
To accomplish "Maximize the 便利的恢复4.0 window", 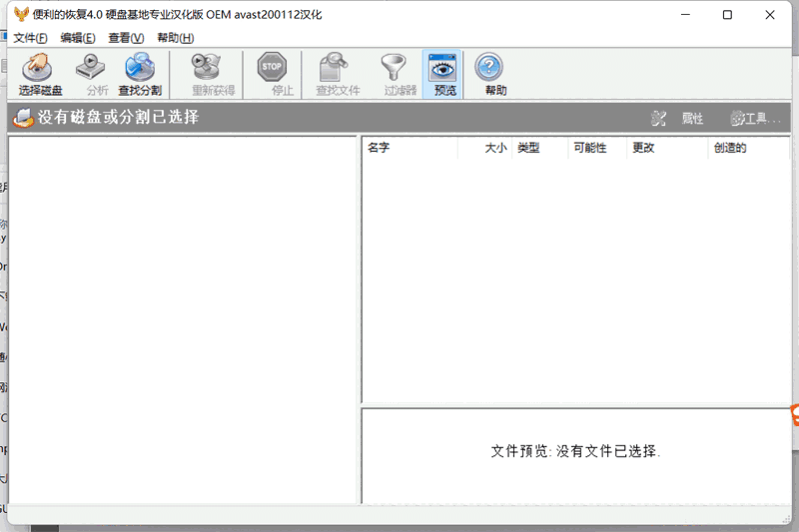I will pos(727,15).
